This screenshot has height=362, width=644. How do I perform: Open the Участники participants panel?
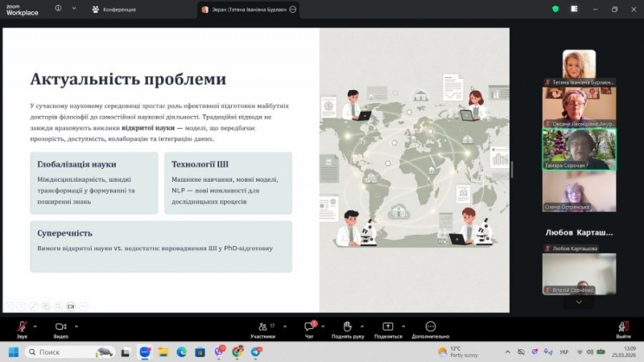[x=262, y=327]
